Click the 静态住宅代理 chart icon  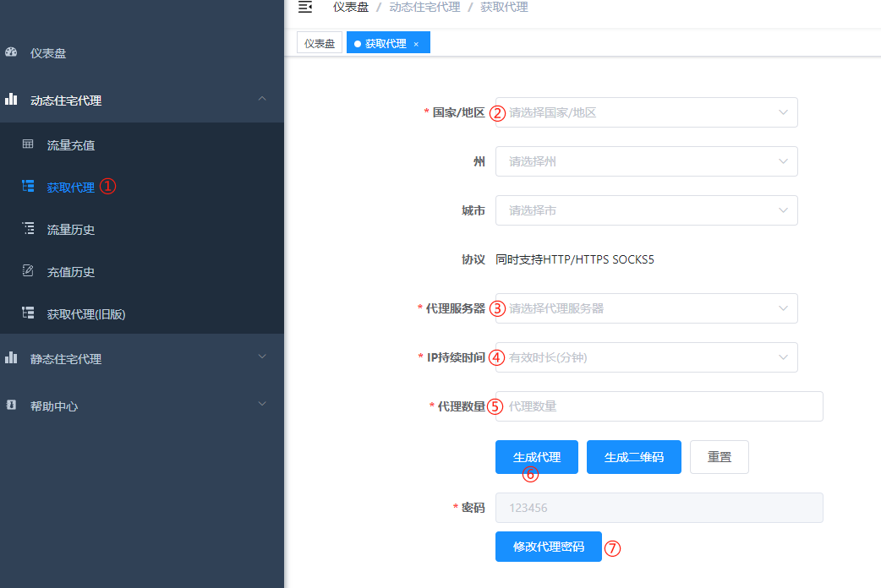click(x=11, y=357)
